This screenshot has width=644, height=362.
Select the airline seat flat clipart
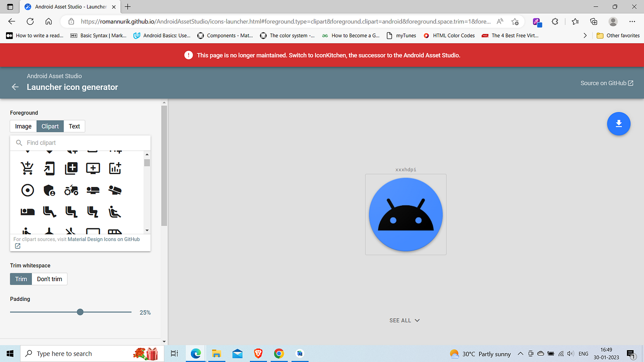tap(93, 190)
